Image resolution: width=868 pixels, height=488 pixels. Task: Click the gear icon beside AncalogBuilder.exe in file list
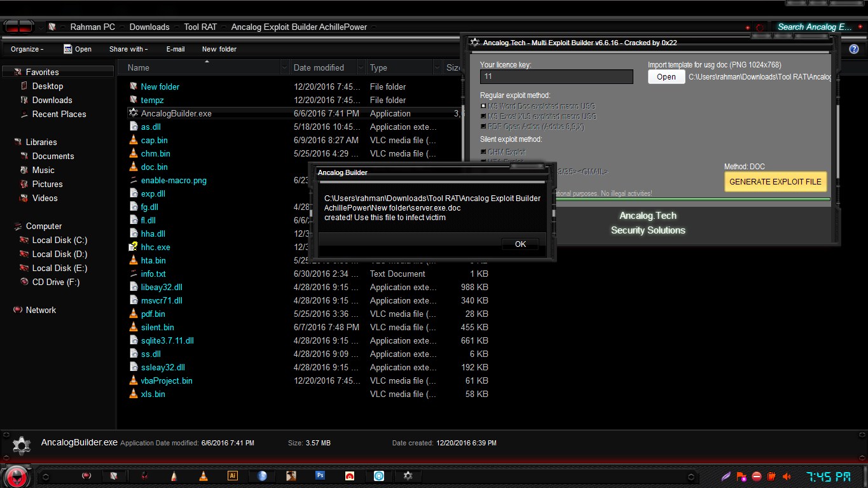tap(134, 113)
